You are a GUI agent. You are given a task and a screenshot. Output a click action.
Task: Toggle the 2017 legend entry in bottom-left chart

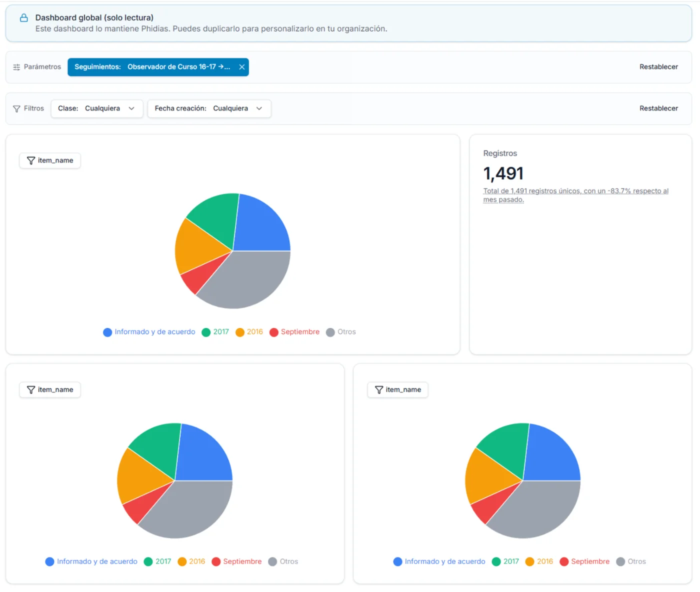pyautogui.click(x=157, y=561)
